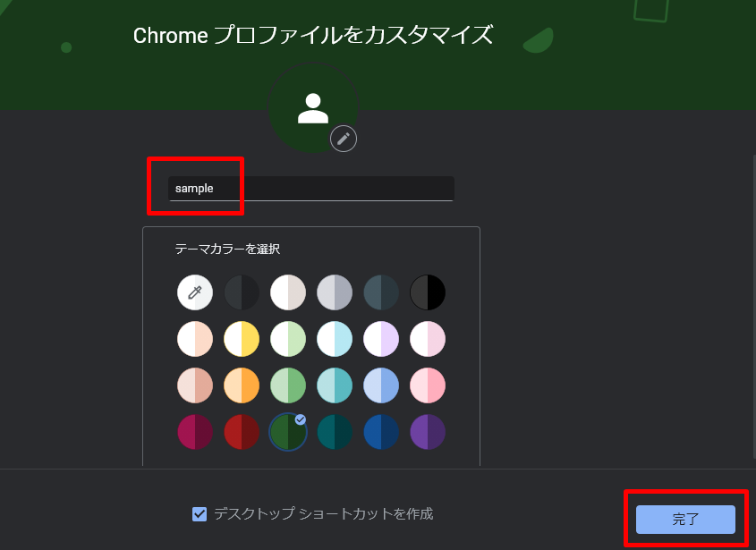Choose the slate blue-grey theme swatch
The height and width of the screenshot is (550, 756).
point(381,292)
